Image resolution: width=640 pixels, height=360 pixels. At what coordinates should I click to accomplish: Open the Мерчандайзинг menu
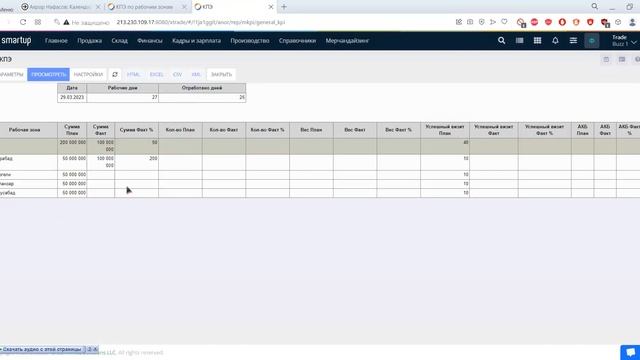pyautogui.click(x=347, y=41)
